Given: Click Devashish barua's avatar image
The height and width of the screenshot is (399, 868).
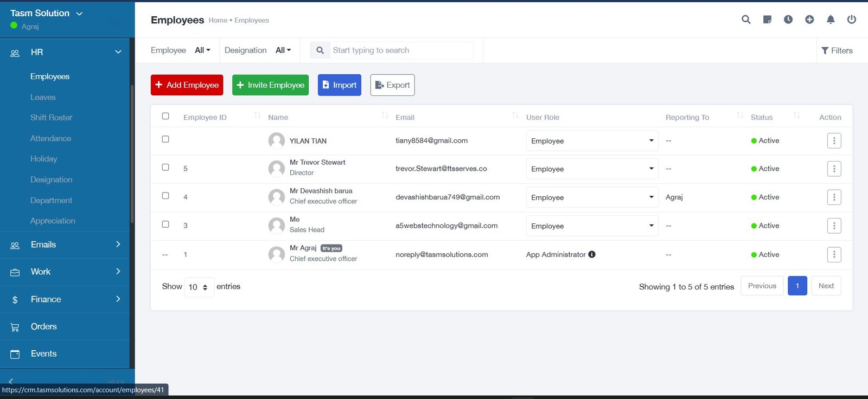Looking at the screenshot, I should point(277,197).
